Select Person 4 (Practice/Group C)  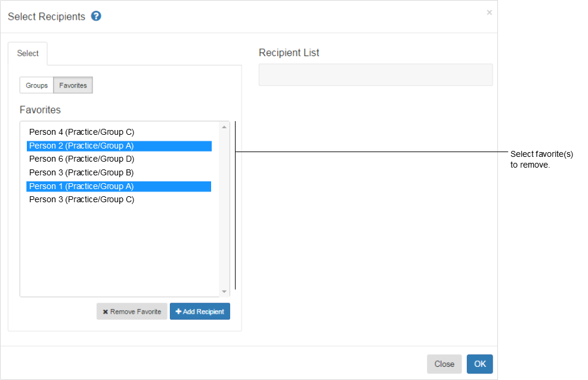(82, 132)
